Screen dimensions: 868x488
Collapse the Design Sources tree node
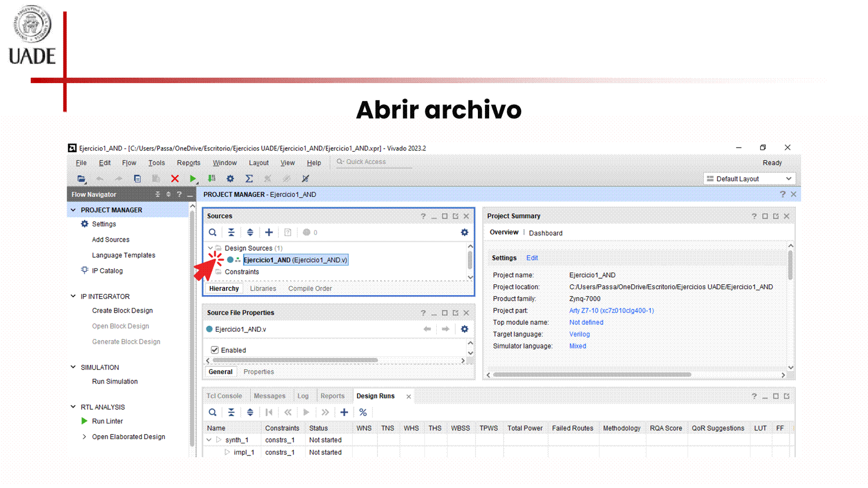[x=210, y=248]
